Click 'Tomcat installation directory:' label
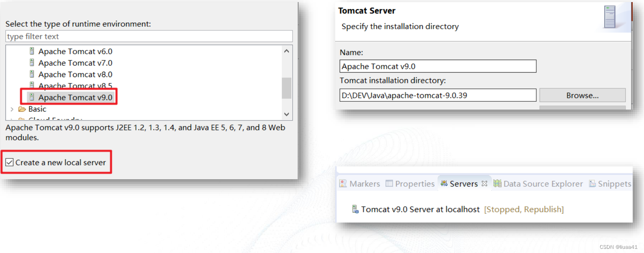This screenshot has height=253, width=644. (x=393, y=80)
